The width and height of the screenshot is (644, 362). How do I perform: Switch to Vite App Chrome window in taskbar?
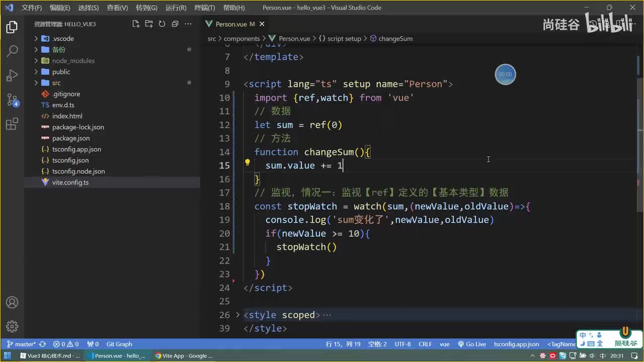pos(184,356)
